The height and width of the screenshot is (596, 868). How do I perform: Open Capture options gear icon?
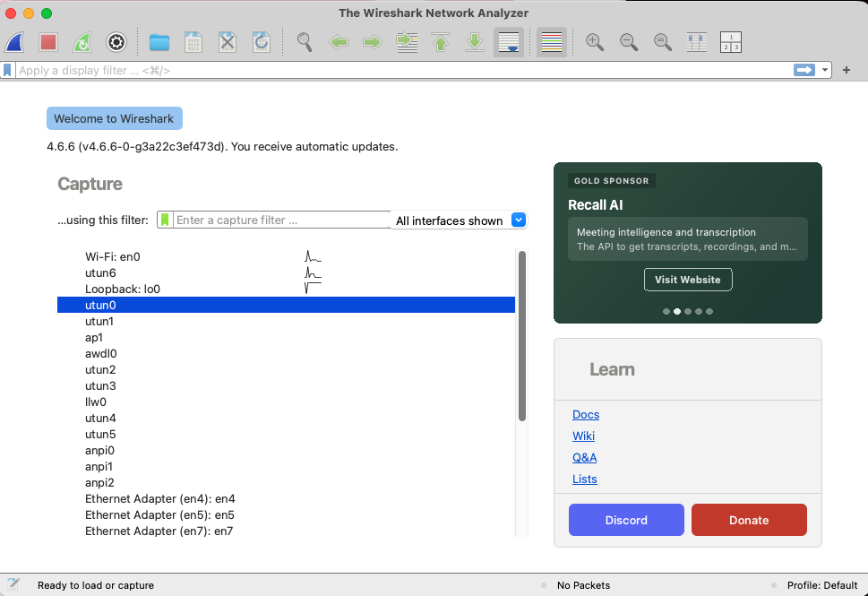coord(116,42)
